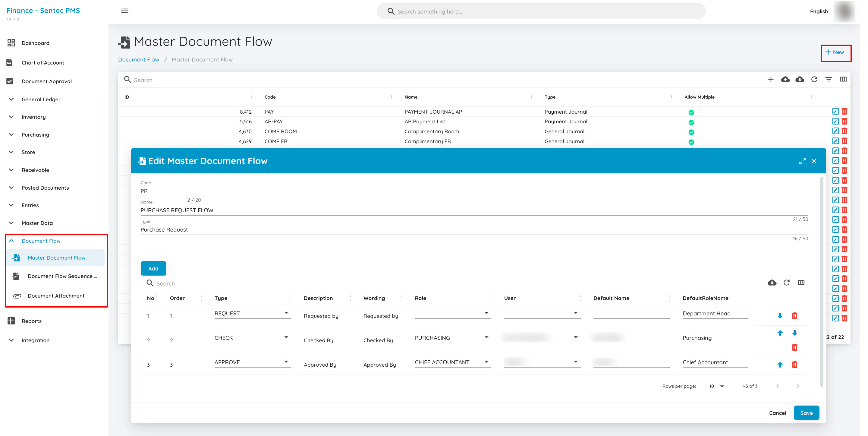Delete the APPROVE step row
The height and width of the screenshot is (436, 868).
pyautogui.click(x=794, y=365)
